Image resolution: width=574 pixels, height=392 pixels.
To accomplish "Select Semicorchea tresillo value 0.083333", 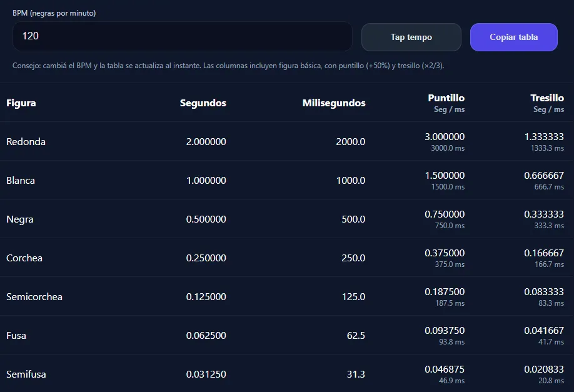I will click(544, 292).
